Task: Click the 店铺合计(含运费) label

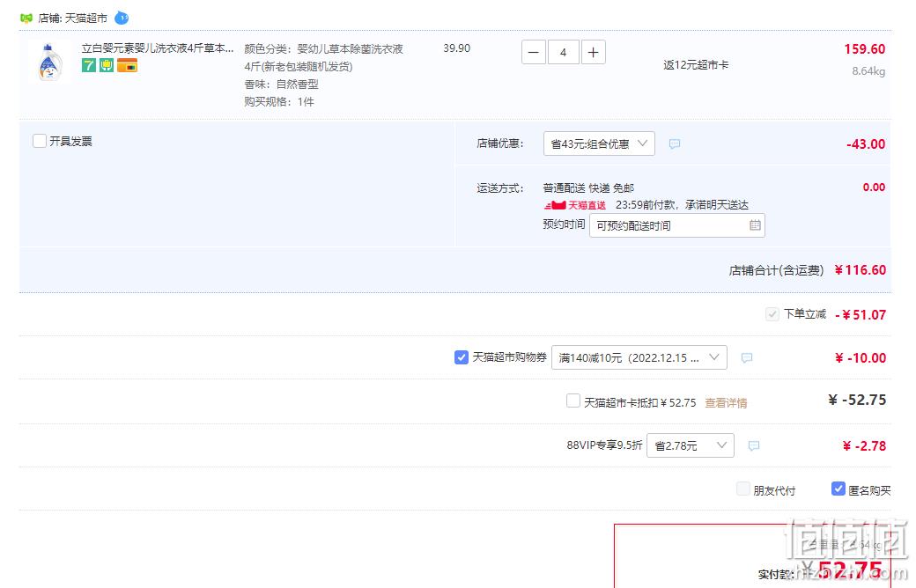Action: point(776,270)
